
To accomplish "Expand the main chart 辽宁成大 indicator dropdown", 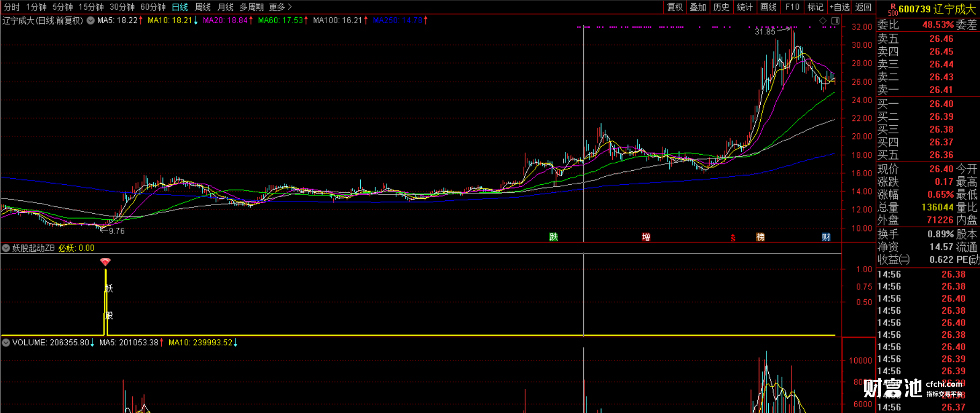I will point(91,20).
